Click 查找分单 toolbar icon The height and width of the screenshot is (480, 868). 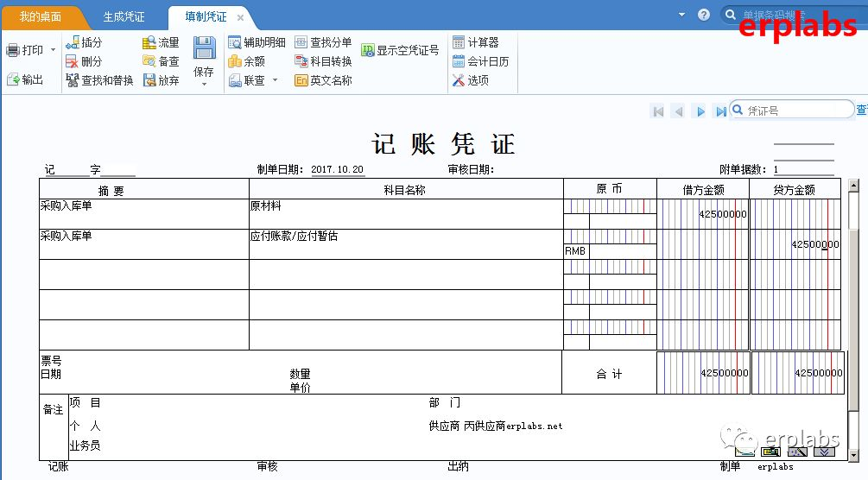click(x=301, y=42)
